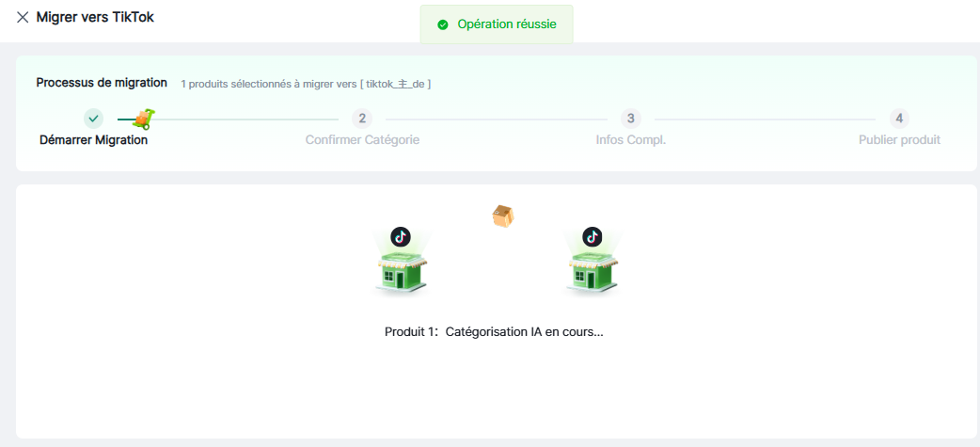Open the Infos Compl. step
Viewport: 980px width, 447px height.
(631, 140)
